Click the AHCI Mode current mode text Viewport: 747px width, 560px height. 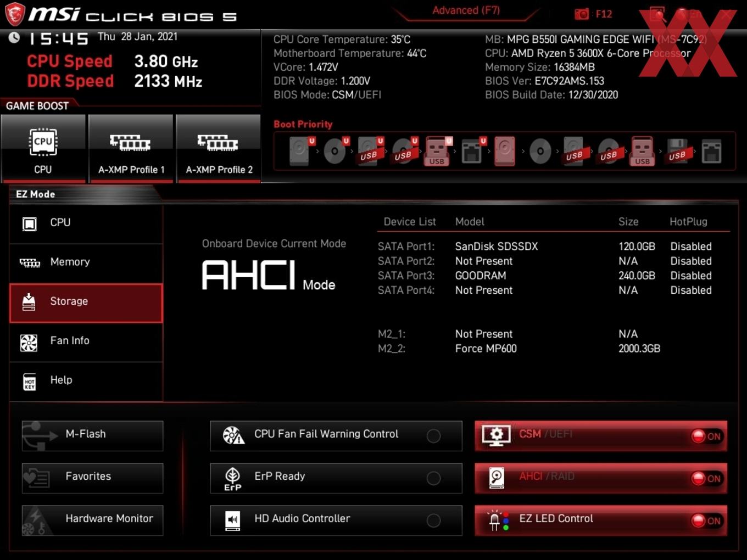coord(269,275)
